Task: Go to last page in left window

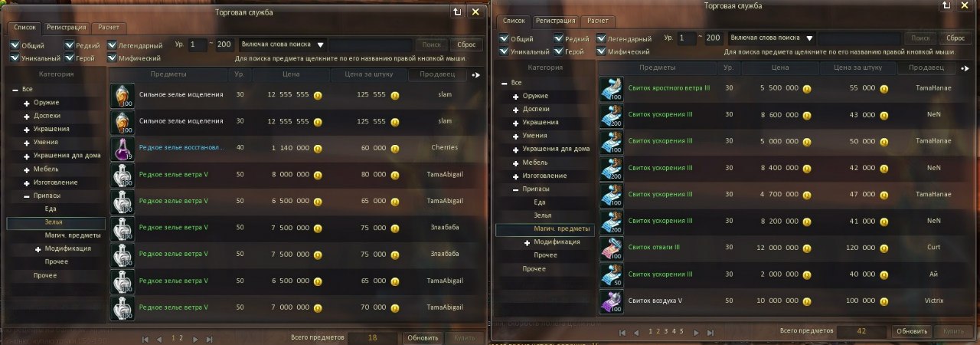Action: coord(208,338)
